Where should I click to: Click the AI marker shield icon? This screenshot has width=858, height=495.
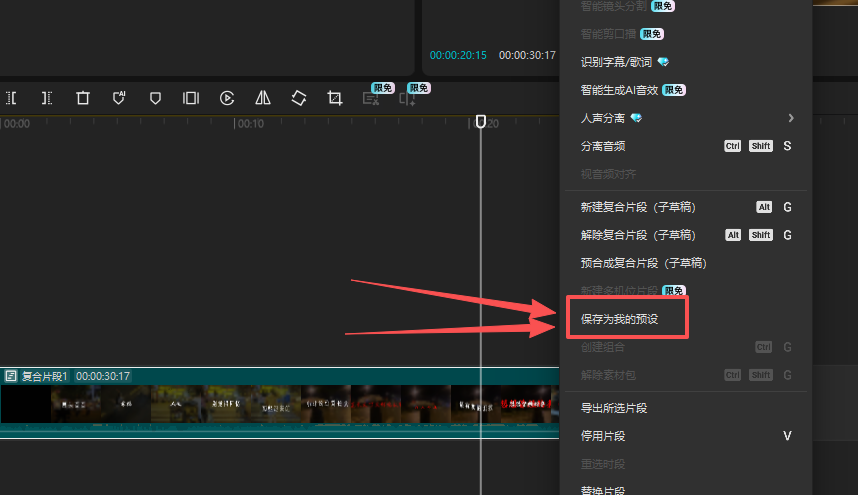(119, 98)
